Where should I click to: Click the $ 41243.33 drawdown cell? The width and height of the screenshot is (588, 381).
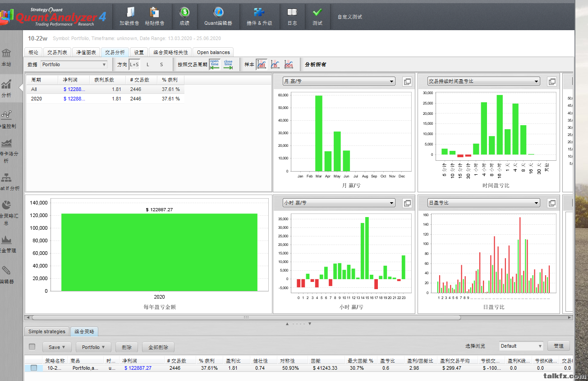pyautogui.click(x=325, y=368)
